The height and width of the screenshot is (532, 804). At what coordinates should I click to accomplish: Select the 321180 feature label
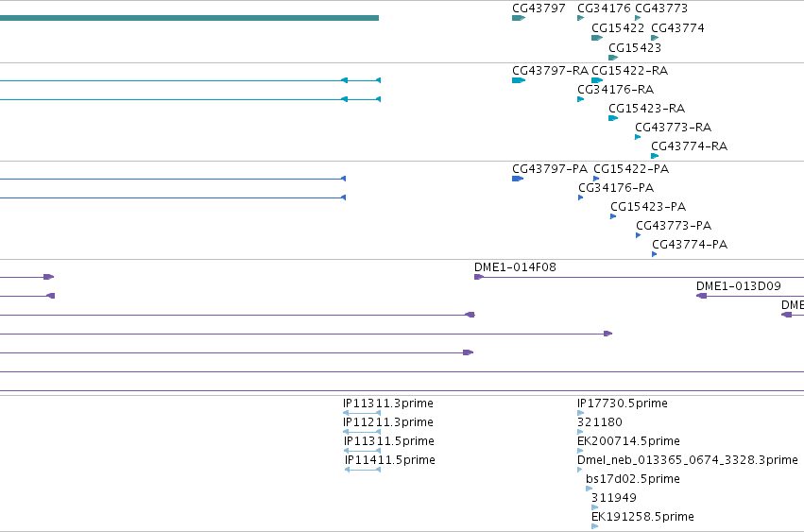pos(599,422)
